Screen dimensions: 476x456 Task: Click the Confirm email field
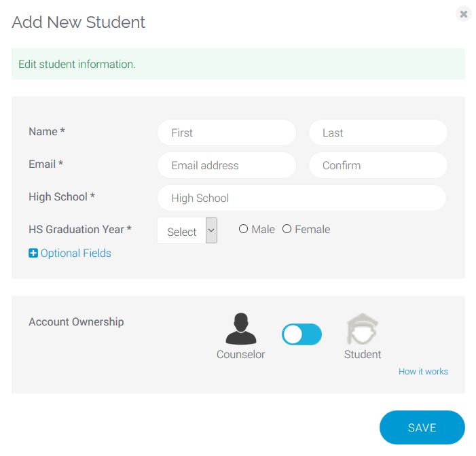[378, 165]
